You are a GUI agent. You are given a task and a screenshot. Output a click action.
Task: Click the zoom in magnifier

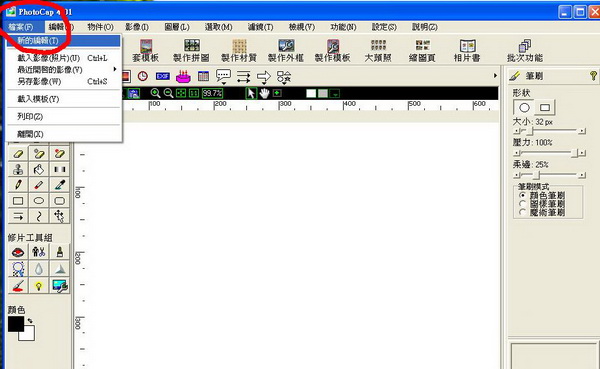tap(155, 93)
